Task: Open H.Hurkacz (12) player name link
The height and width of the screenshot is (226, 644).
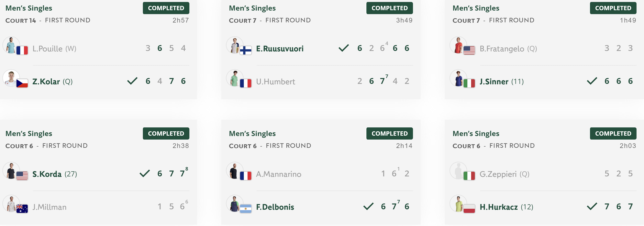Action: click(506, 207)
